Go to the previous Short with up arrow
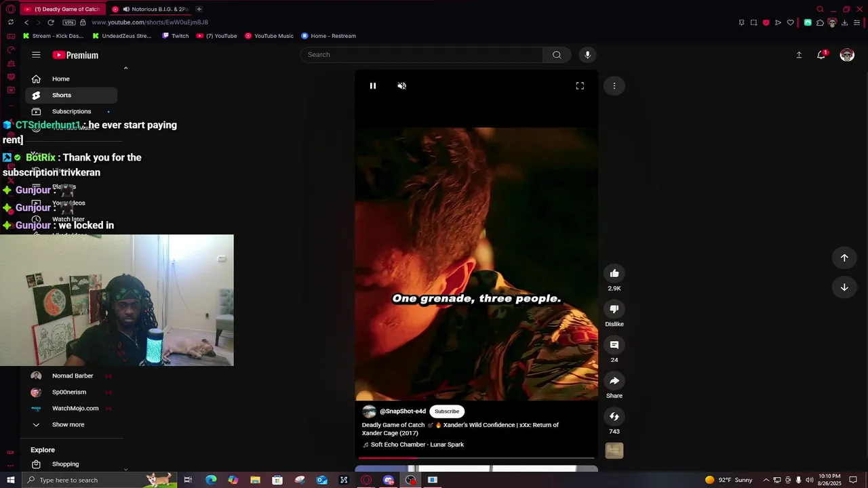Viewport: 868px width, 488px height. [x=844, y=258]
